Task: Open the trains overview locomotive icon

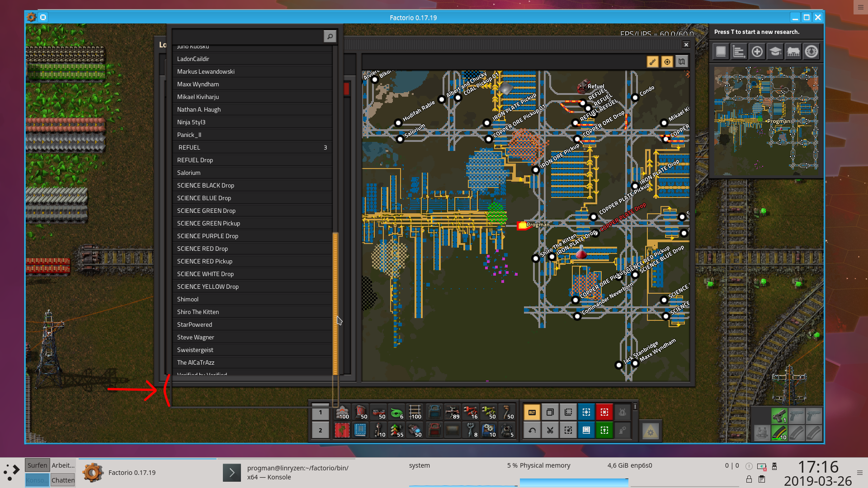Action: click(793, 52)
